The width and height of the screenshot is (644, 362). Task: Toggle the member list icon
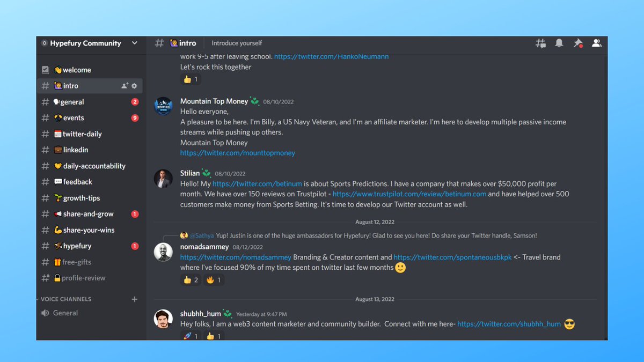[x=596, y=43]
